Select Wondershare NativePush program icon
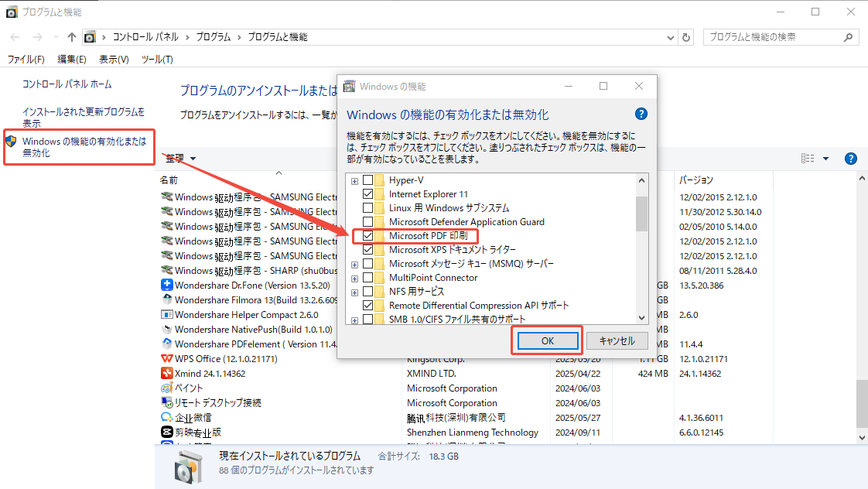The image size is (868, 489). click(166, 329)
